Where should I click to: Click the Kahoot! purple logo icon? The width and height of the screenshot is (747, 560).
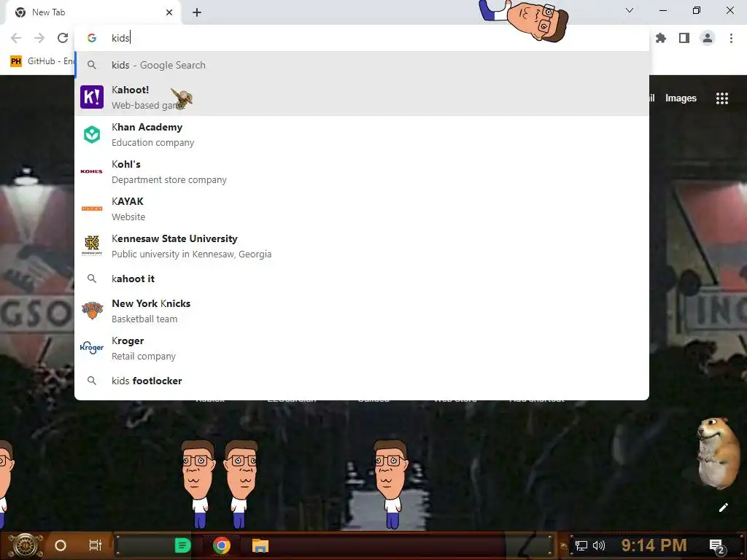(x=92, y=97)
